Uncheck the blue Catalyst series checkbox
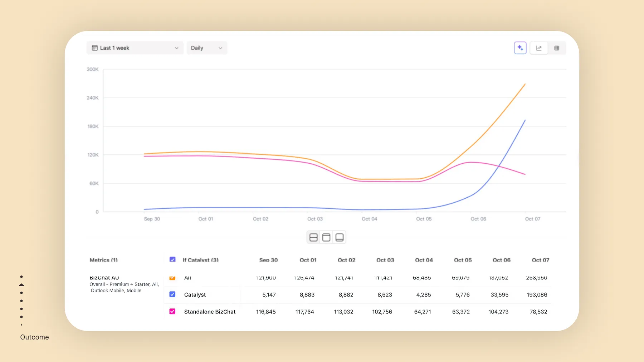The width and height of the screenshot is (644, 362). (172, 294)
